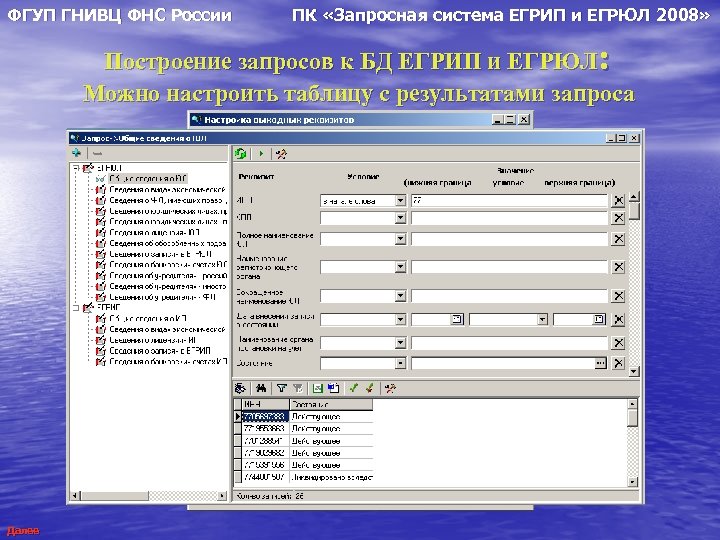
Task: Select Сведения об обособленных подразделениях tree item
Action: click(168, 243)
